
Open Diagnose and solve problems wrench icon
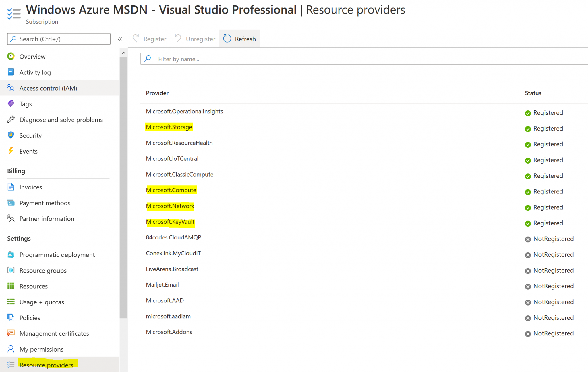11,120
